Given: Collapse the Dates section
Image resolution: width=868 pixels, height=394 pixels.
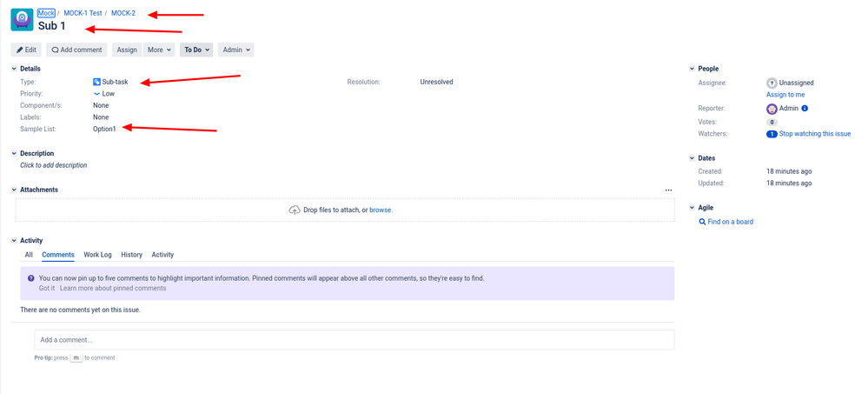Looking at the screenshot, I should [692, 158].
